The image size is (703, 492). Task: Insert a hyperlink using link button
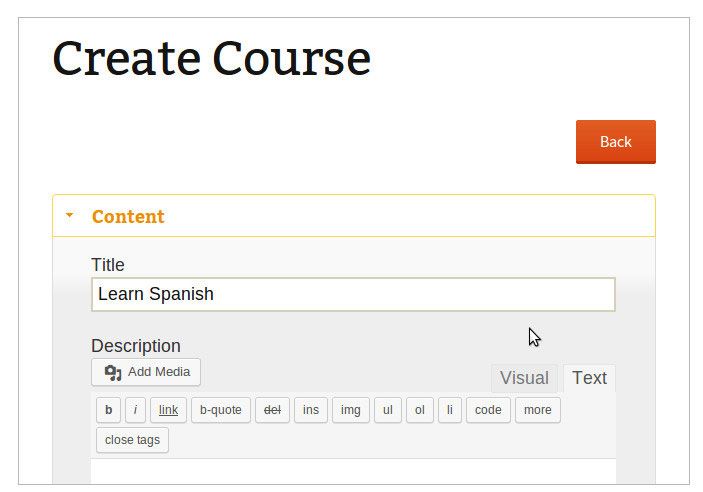coord(168,410)
